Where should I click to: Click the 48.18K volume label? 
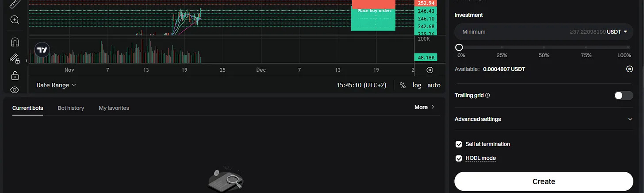click(425, 58)
